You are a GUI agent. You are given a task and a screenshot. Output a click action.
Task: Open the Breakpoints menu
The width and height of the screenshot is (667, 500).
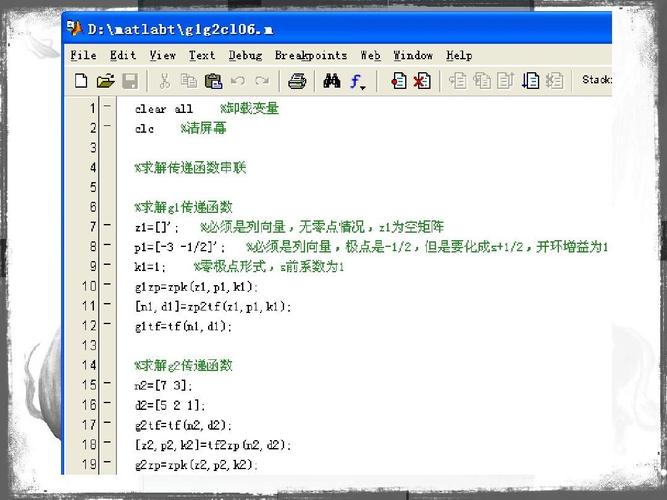(311, 56)
